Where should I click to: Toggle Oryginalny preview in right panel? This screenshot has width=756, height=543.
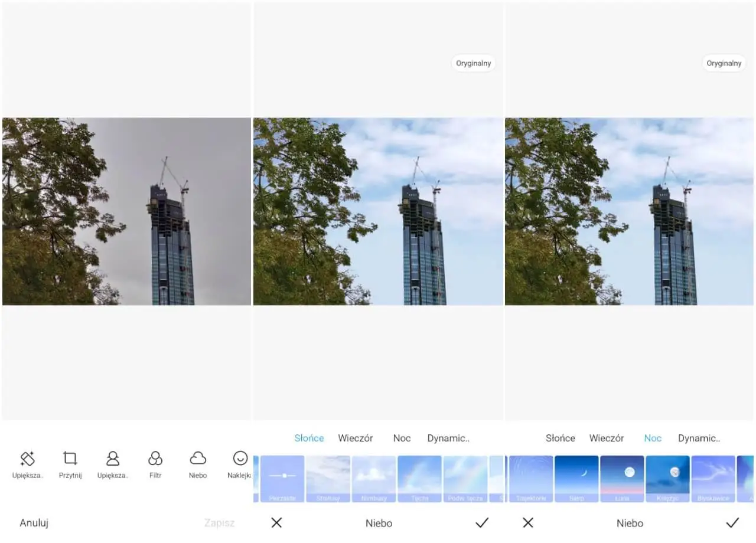tap(724, 63)
